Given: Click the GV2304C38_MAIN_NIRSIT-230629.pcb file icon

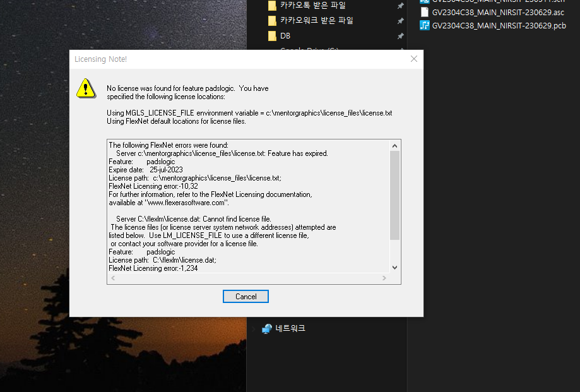Looking at the screenshot, I should [x=425, y=26].
